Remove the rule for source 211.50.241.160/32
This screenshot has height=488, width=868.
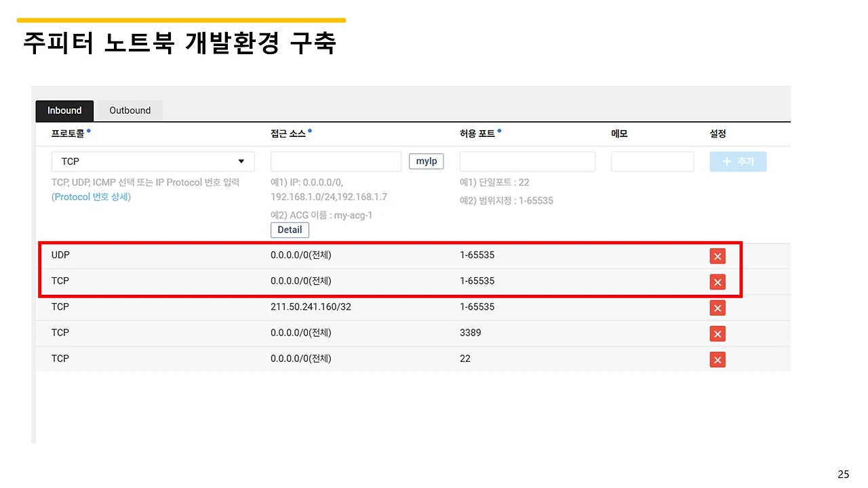[717, 308]
